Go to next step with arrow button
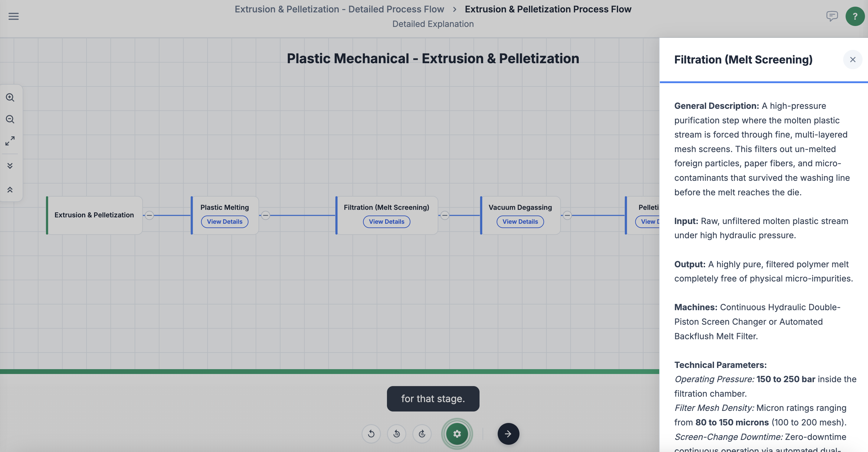Image resolution: width=868 pixels, height=452 pixels. pyautogui.click(x=508, y=434)
